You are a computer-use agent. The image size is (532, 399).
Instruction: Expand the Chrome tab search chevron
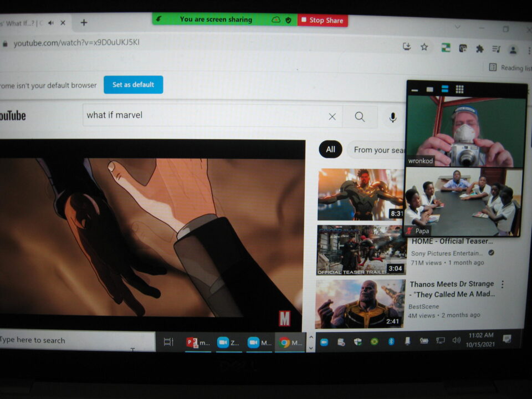coord(457,27)
